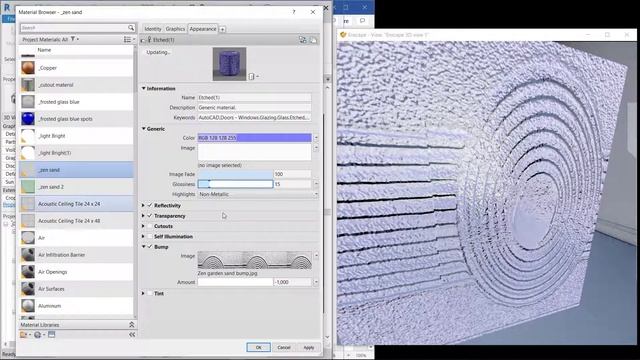Uncheck the Reflectivity checkbox
This screenshot has height=360, width=640.
tap(150, 205)
